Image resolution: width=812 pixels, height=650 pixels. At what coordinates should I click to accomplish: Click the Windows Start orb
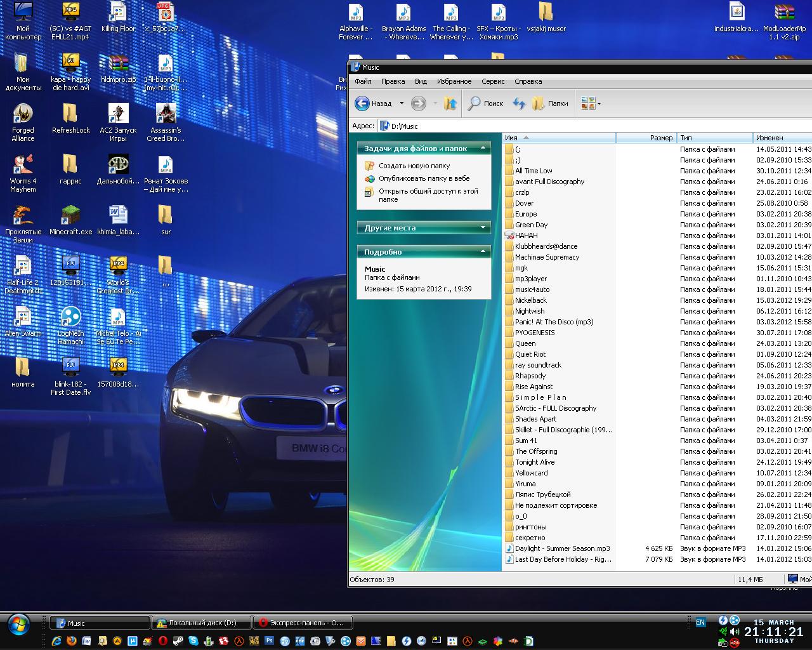point(19,625)
